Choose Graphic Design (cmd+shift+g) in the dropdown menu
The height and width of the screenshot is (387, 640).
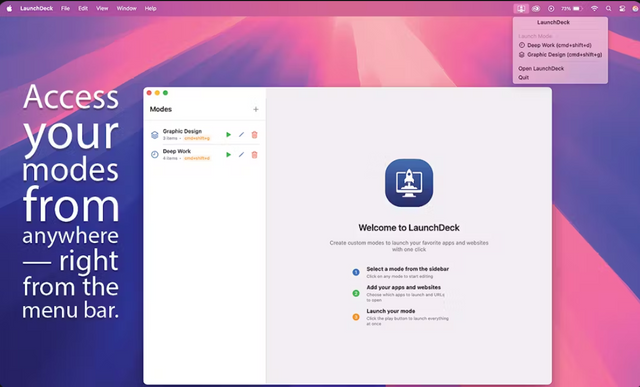[560, 55]
